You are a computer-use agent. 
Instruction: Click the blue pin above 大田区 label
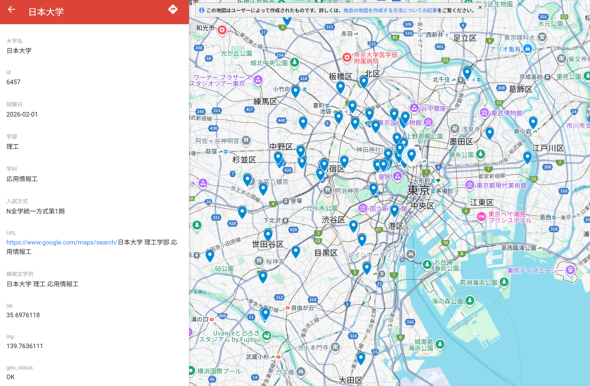point(360,358)
